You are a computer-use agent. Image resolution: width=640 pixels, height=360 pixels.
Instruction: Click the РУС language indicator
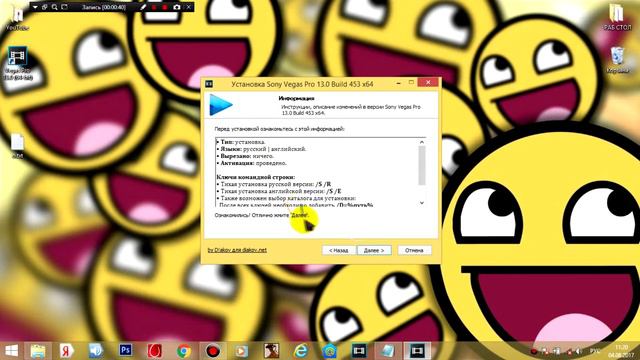click(595, 351)
